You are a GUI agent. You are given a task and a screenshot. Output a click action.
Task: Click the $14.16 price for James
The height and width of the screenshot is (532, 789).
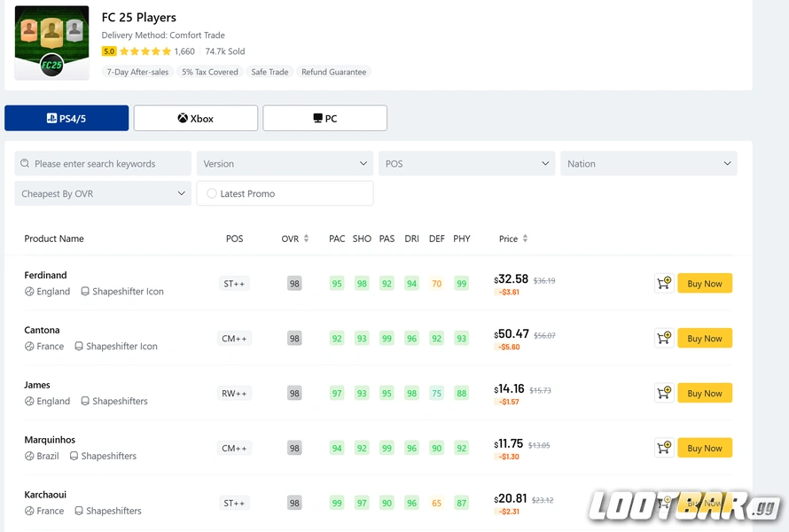(x=509, y=389)
